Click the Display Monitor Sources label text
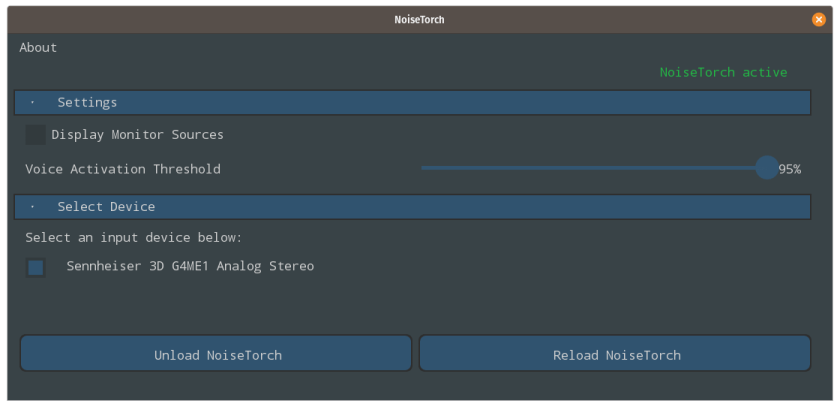The image size is (840, 407). point(137,135)
